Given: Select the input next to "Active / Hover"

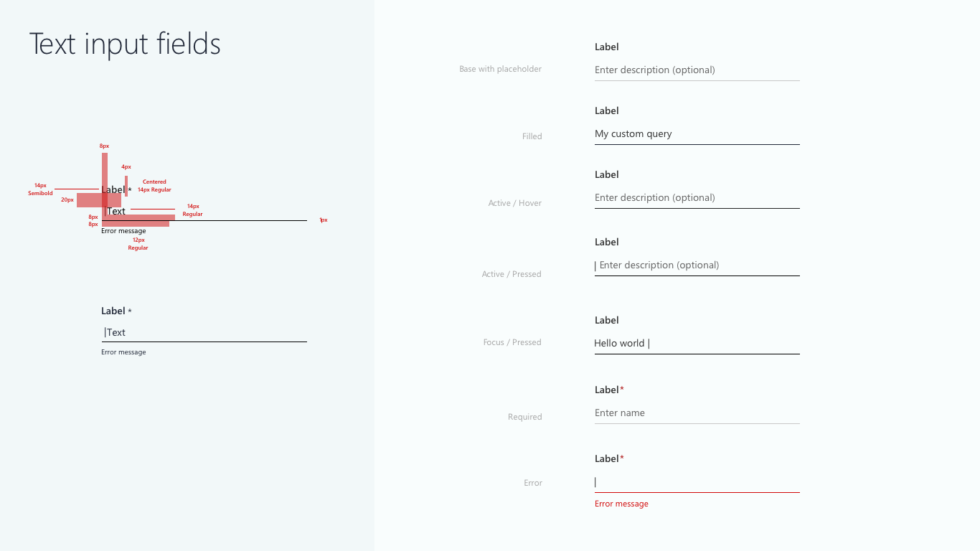Looking at the screenshot, I should click(x=696, y=198).
